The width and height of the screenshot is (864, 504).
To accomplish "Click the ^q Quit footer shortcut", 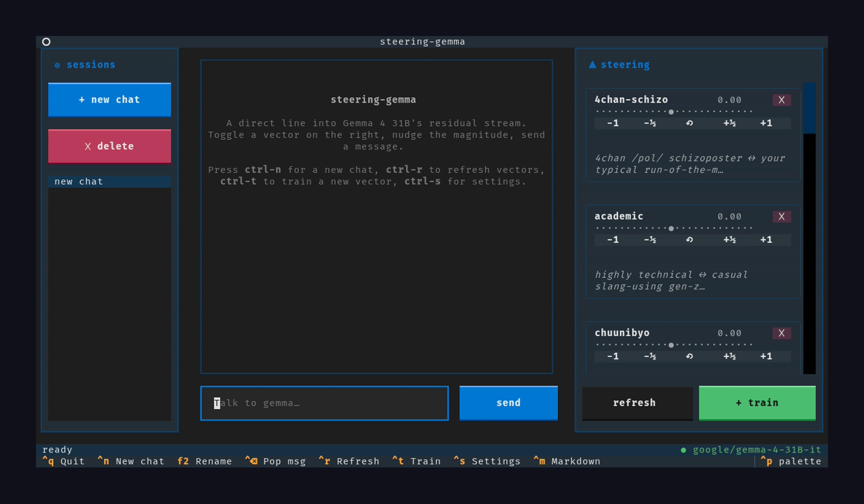I will (x=64, y=461).
